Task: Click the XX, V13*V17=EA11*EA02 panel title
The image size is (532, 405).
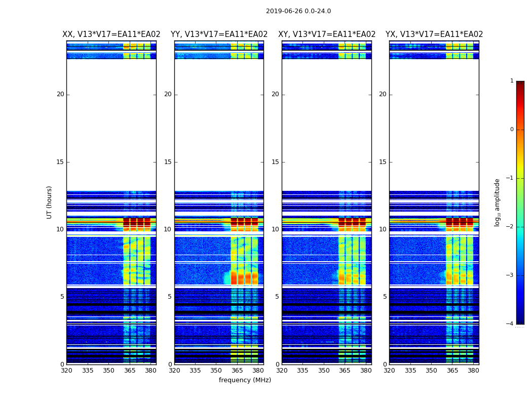Action: 111,34
